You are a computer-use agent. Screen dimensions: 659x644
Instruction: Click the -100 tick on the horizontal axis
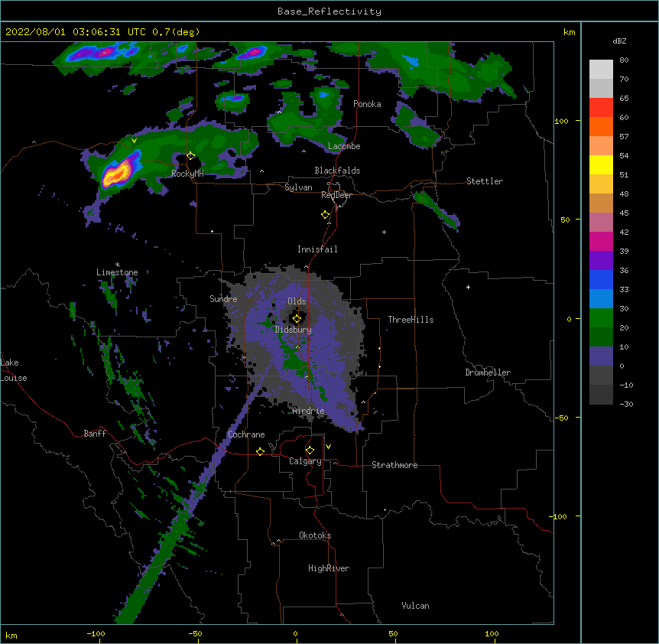(x=96, y=633)
